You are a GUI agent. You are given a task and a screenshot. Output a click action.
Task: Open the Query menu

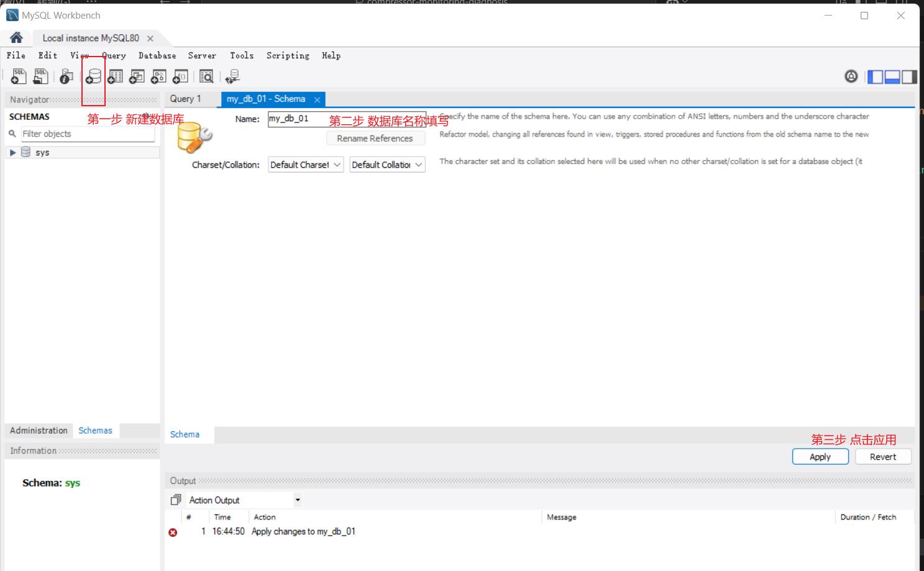[114, 55]
